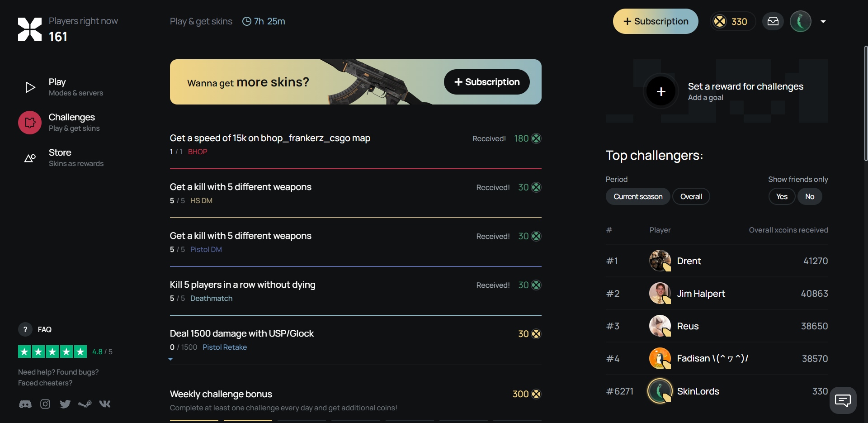The width and height of the screenshot is (868, 423).
Task: Click Drent's avatar in leaderboard
Action: click(660, 261)
